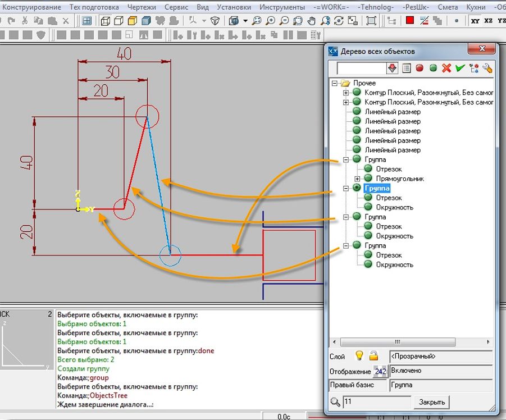Image resolution: width=506 pixels, height=420 pixels.
Task: Click the scissors cut icon
Action: [x=25, y=21]
